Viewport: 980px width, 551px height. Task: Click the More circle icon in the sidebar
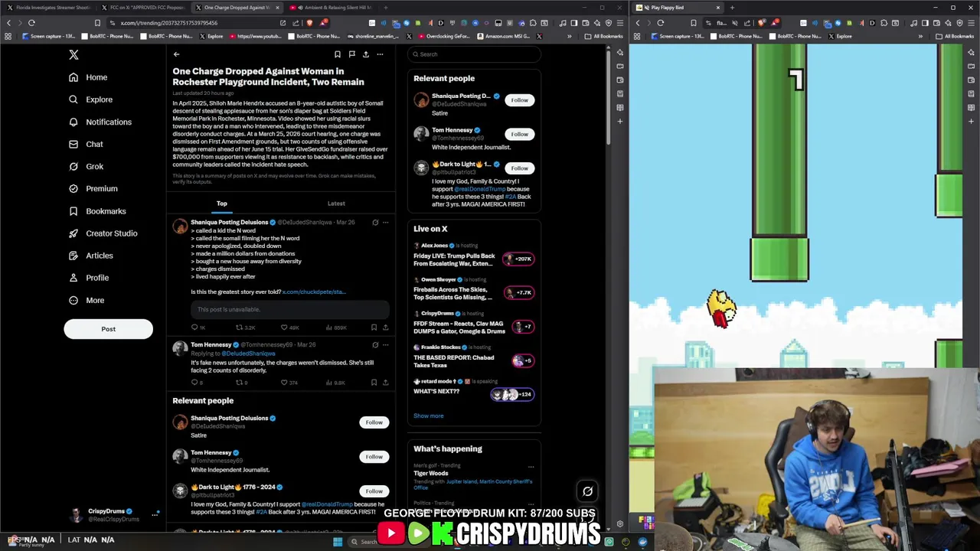pos(73,300)
